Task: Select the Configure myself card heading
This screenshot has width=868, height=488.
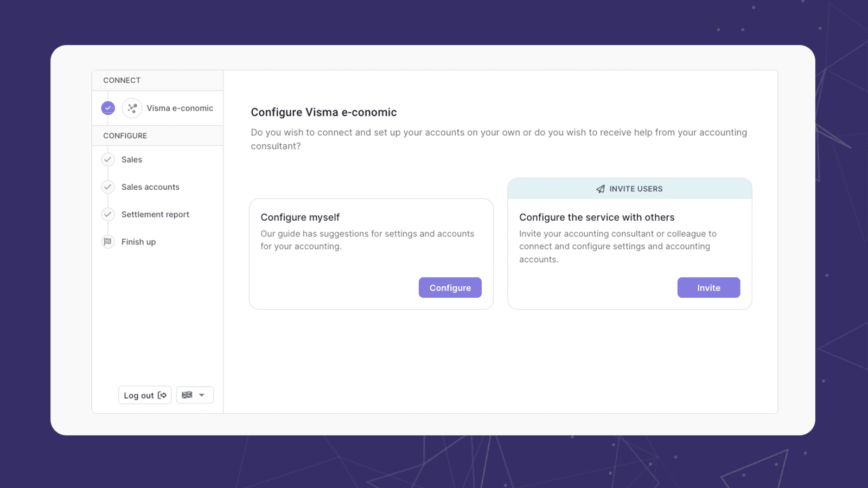Action: coord(300,217)
